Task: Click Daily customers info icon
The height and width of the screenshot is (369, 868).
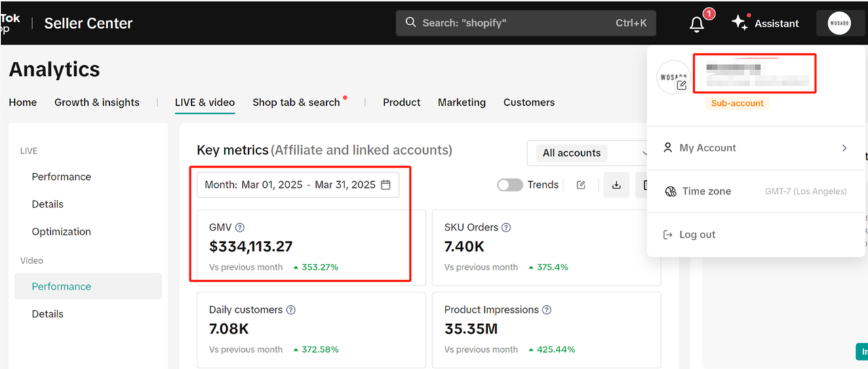Action: [x=291, y=310]
